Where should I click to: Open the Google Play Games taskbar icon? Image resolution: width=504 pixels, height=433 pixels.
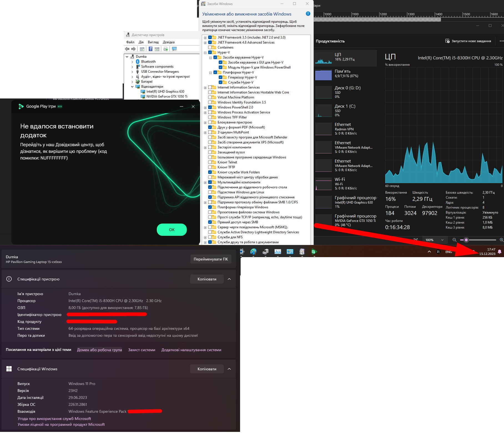(x=314, y=252)
